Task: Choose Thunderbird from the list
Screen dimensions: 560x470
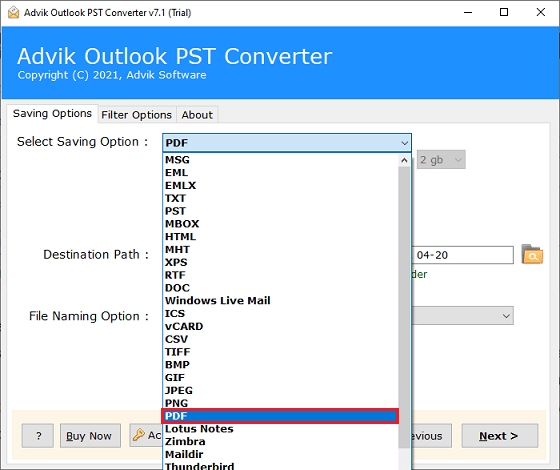Action: (280, 466)
